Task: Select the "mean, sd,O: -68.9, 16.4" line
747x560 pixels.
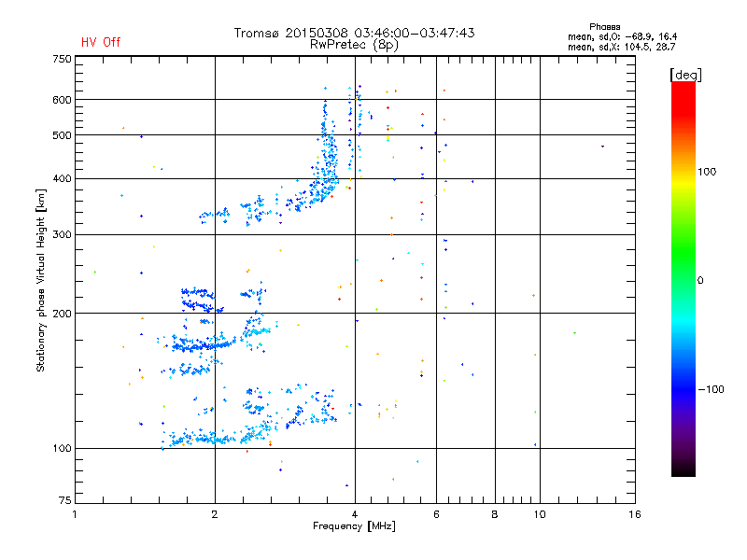Action: tap(622, 36)
